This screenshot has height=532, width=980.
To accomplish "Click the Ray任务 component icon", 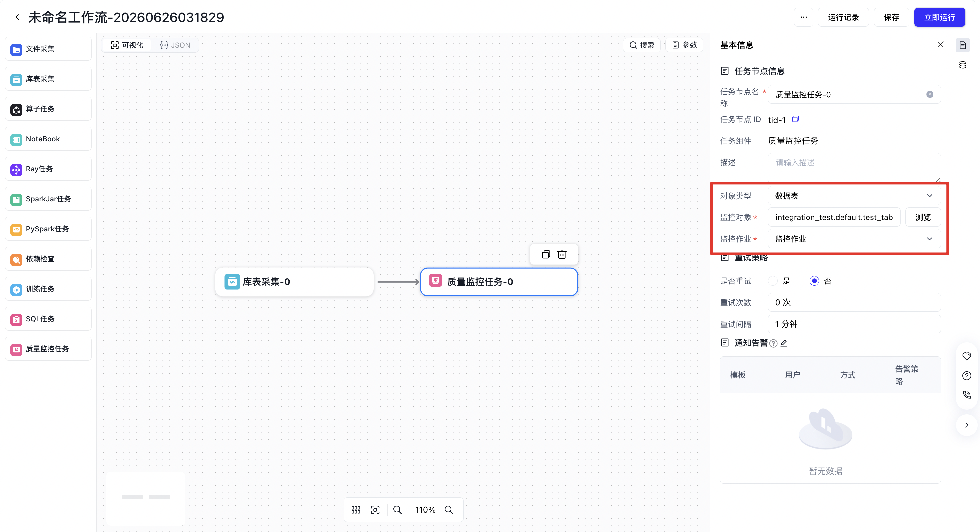I will coord(16,170).
